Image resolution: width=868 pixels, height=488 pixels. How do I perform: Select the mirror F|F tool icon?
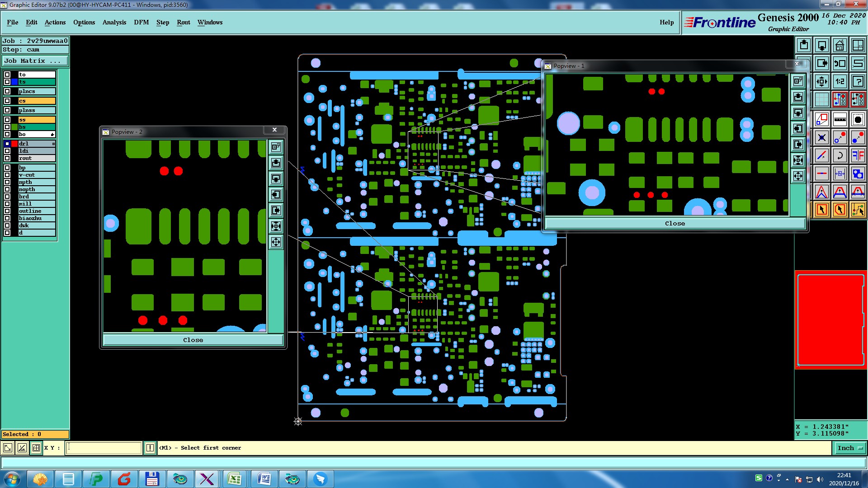858,155
